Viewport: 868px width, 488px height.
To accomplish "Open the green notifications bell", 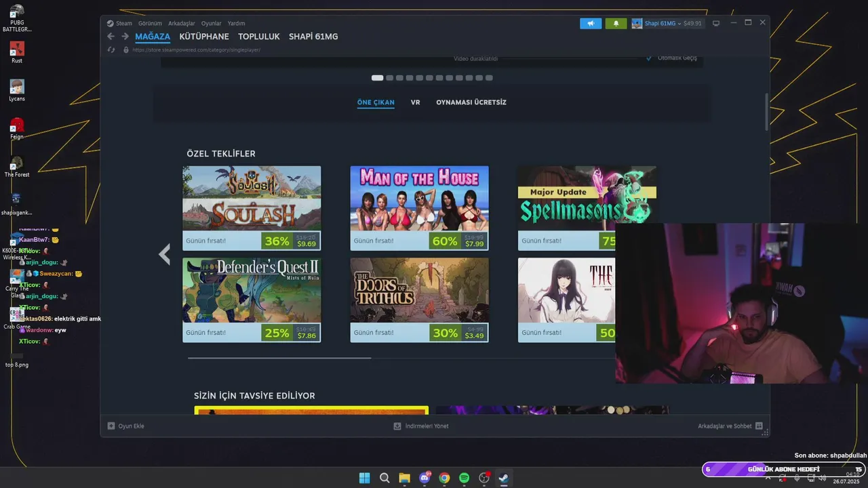I will 616,23.
